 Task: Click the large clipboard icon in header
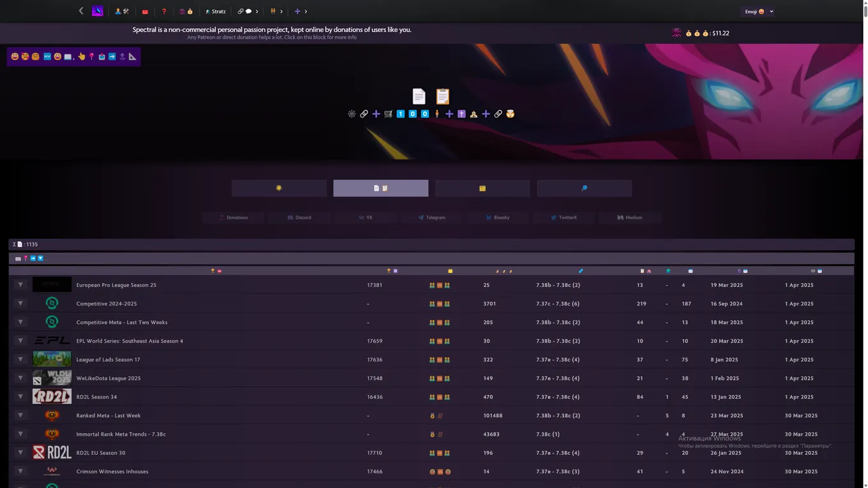click(x=443, y=96)
